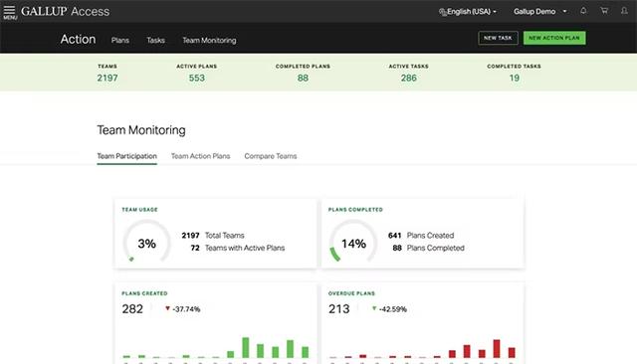
Task: Click the tallest green Plans Created bar
Action: point(246,348)
